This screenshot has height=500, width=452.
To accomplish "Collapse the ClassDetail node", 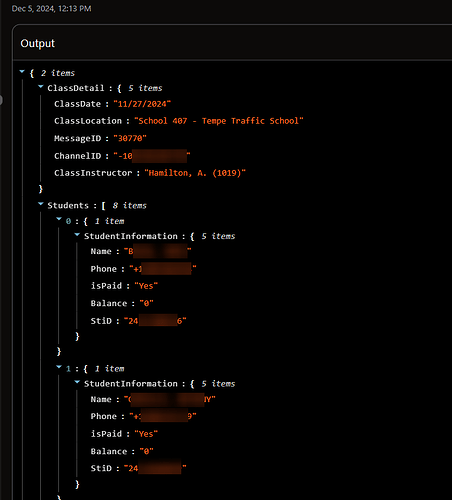I will 41,87.
